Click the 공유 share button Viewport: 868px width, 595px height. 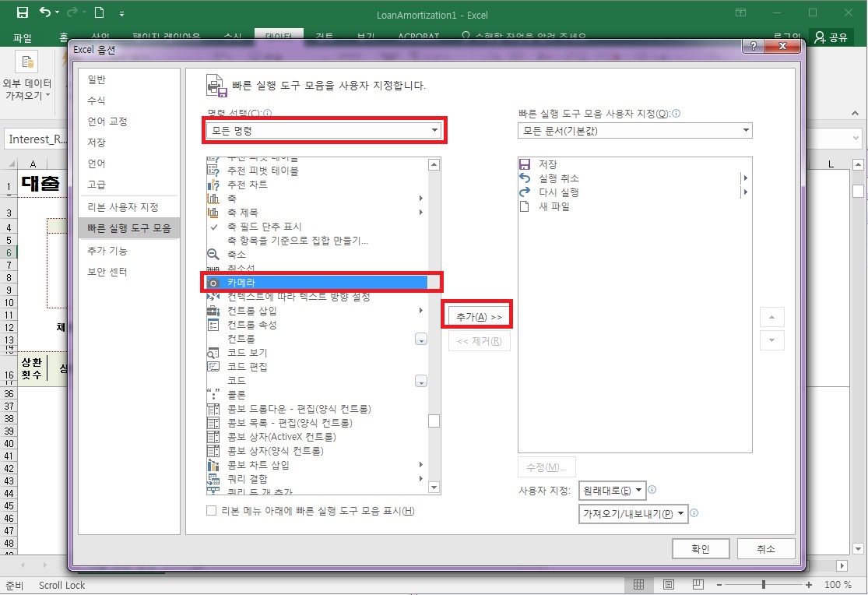[x=831, y=37]
